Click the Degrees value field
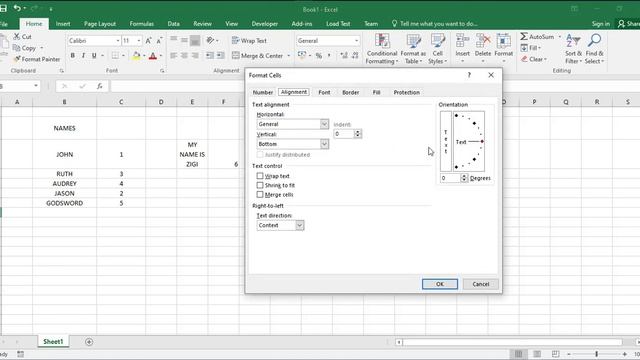 pos(450,178)
